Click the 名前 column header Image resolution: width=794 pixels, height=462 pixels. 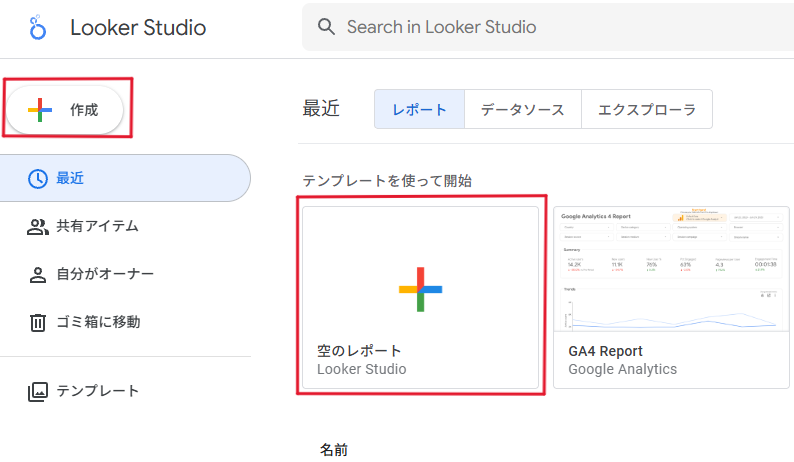click(334, 450)
